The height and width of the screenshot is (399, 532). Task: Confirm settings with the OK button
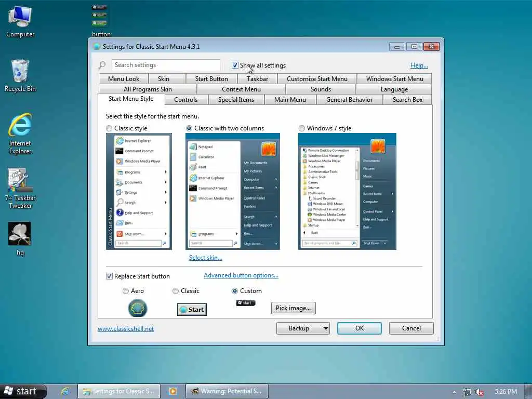360,328
